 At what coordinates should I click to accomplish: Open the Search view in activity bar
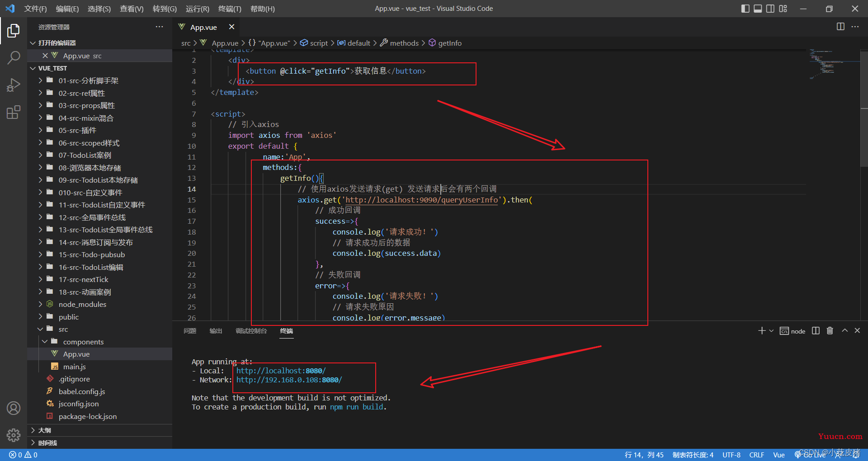(14, 57)
